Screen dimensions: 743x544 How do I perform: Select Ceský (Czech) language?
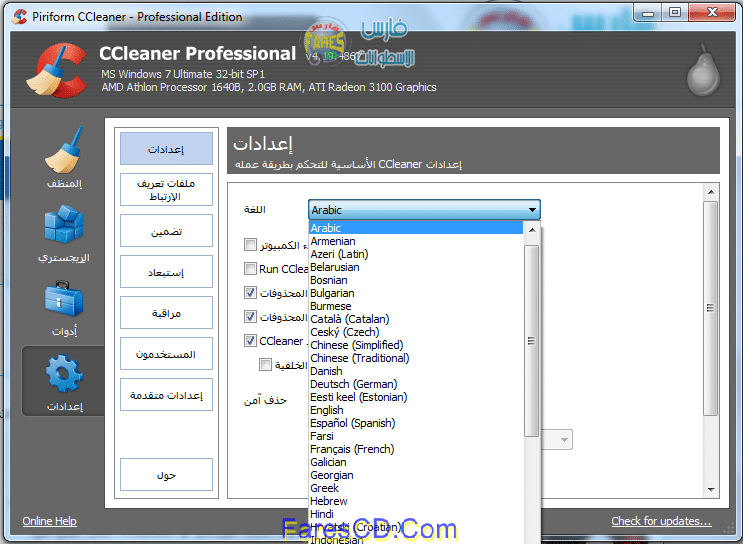coord(416,332)
